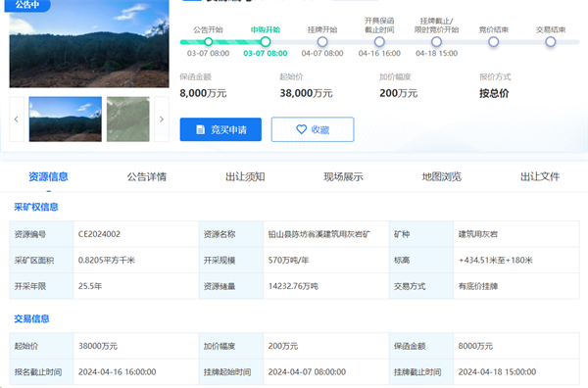Viewport: 588px width, 388px height.
Task: Select the map terrain thumbnail
Action: click(127, 120)
